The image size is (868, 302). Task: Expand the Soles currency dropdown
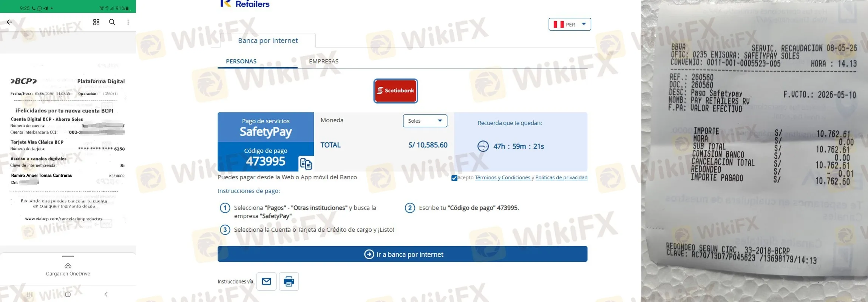click(x=425, y=121)
